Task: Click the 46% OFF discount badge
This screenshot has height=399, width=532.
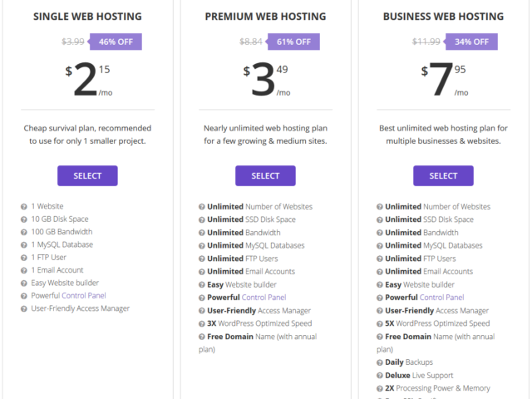Action: pyautogui.click(x=116, y=42)
